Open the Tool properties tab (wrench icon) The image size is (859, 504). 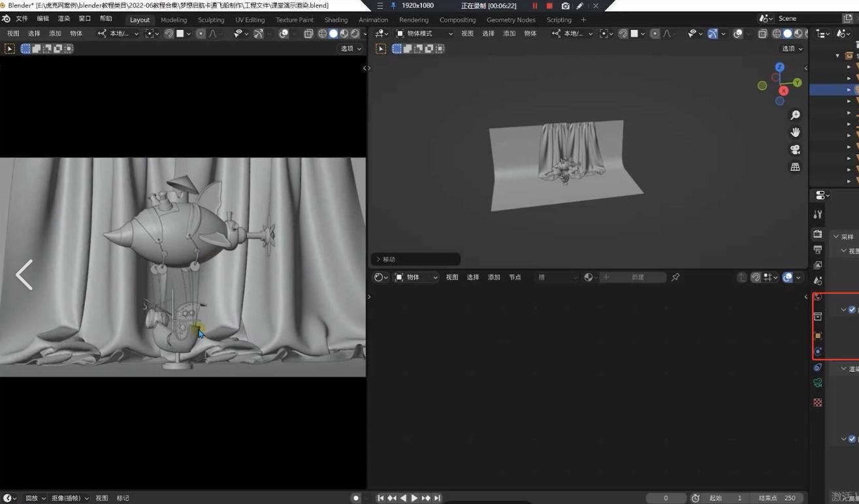pyautogui.click(x=818, y=214)
